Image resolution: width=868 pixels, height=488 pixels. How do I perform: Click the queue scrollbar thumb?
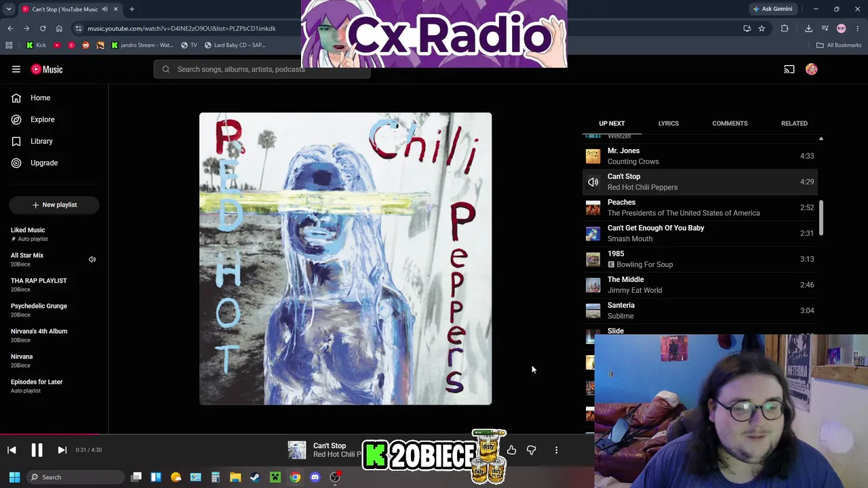[821, 218]
